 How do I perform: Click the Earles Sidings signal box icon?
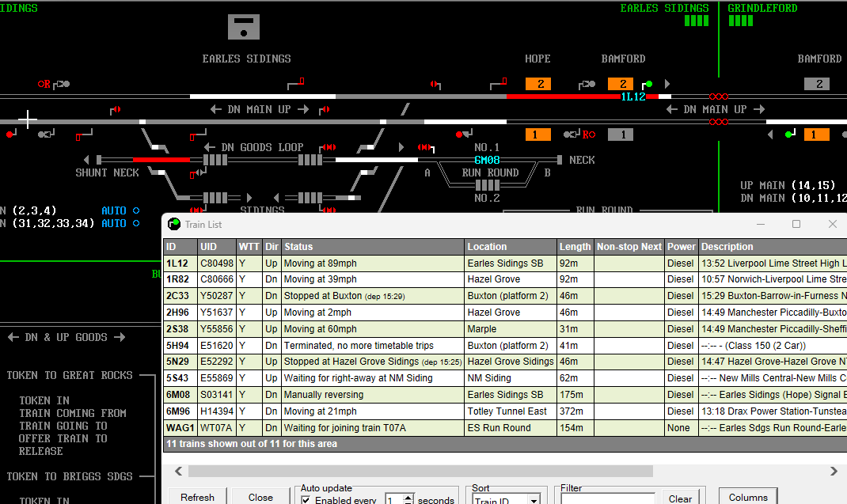tap(244, 27)
